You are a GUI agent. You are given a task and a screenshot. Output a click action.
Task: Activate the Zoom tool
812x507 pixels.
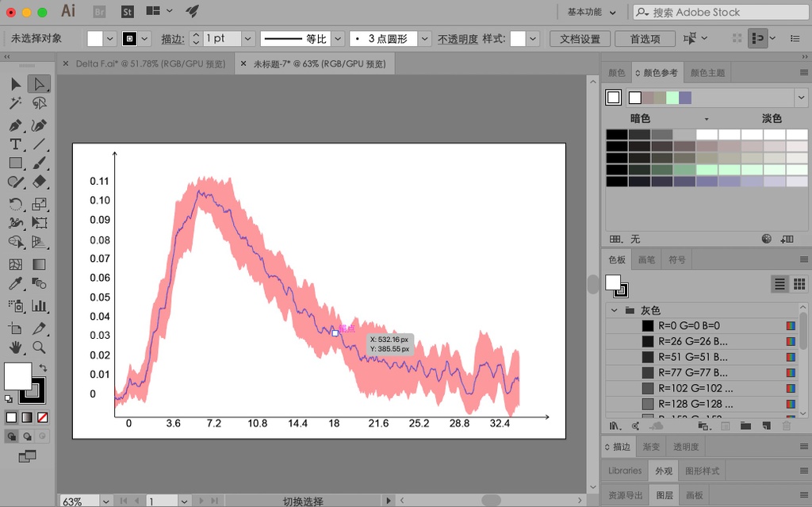point(39,347)
